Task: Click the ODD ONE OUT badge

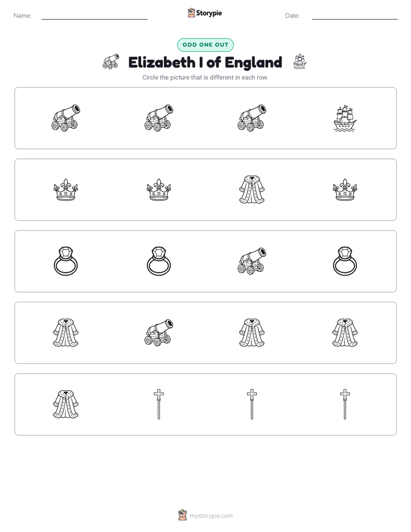Action: 205,45
